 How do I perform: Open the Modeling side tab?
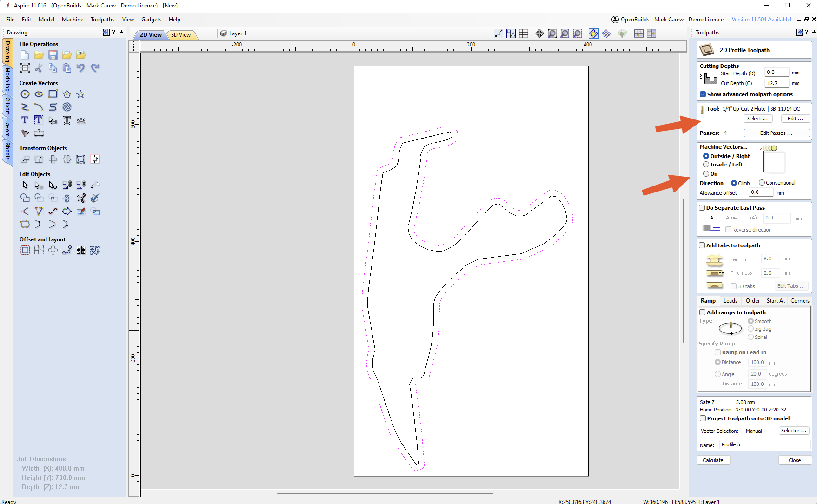[7, 80]
